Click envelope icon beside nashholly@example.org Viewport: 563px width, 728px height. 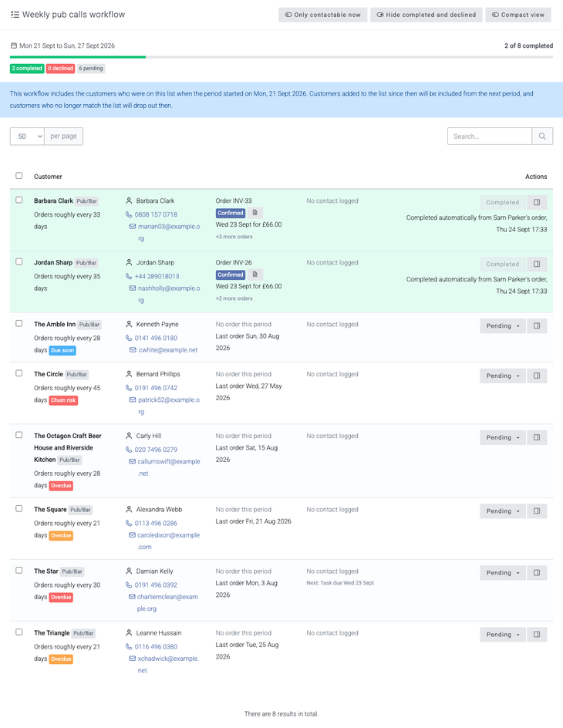pyautogui.click(x=133, y=288)
